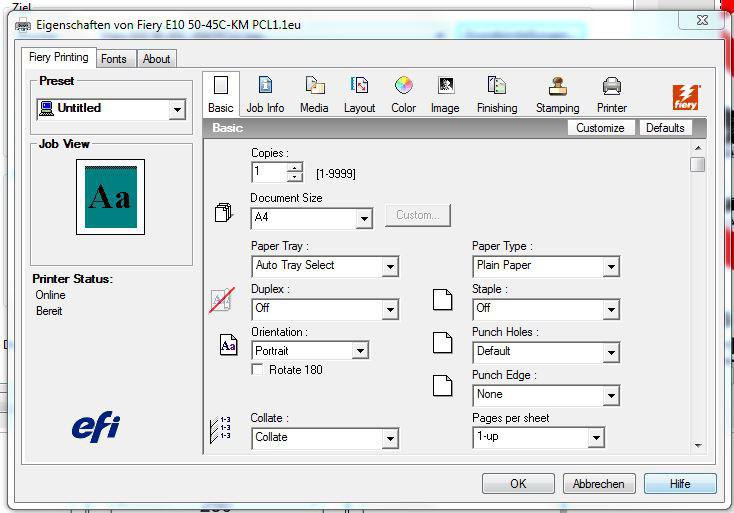Switch to the Fonts tab
The height and width of the screenshot is (513, 734).
tap(114, 59)
